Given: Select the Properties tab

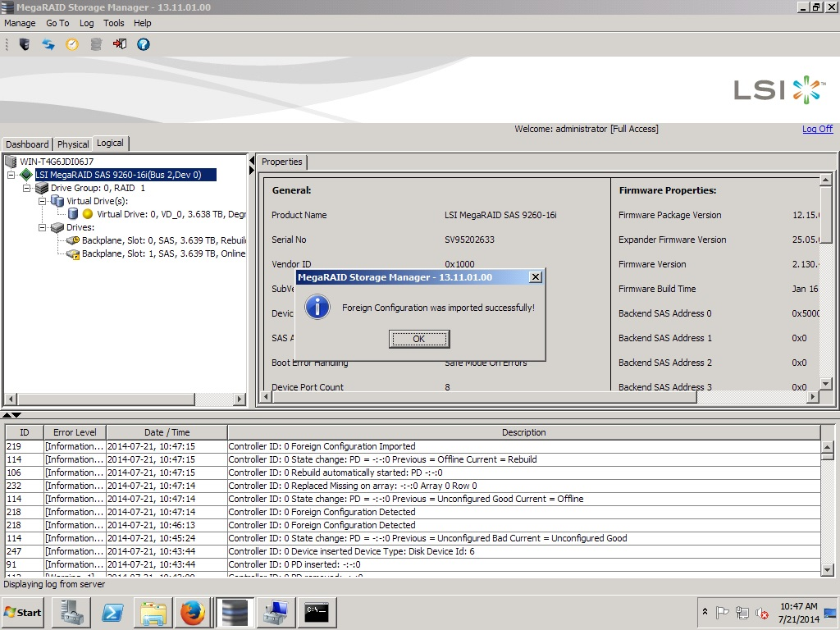Looking at the screenshot, I should tap(282, 162).
